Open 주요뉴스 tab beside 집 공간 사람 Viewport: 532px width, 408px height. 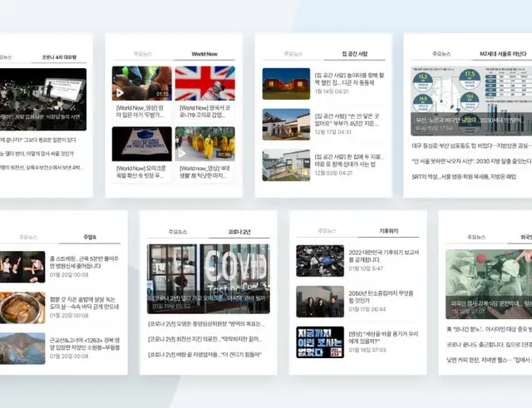pyautogui.click(x=293, y=54)
